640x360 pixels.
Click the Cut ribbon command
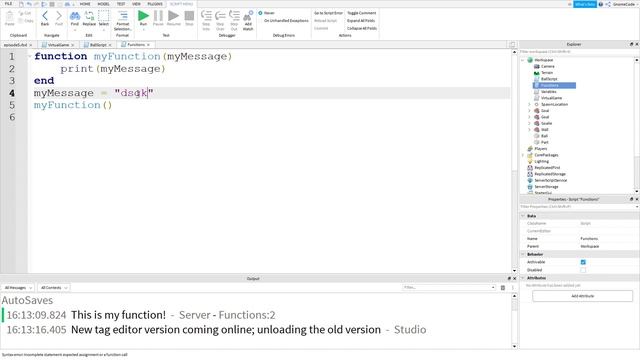tap(25, 13)
